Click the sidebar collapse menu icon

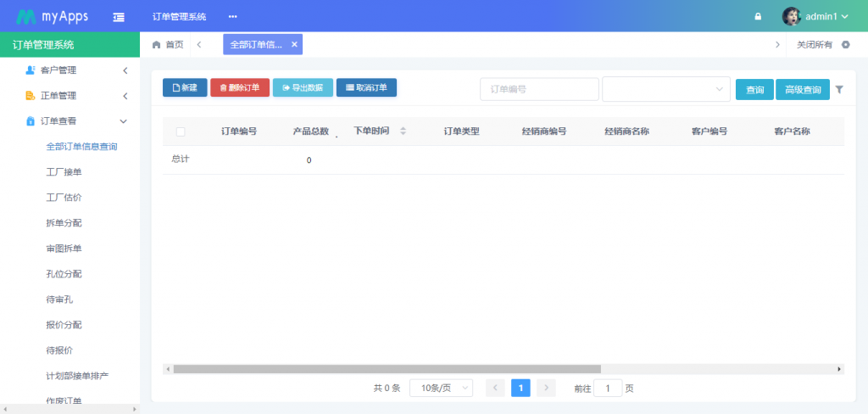119,17
